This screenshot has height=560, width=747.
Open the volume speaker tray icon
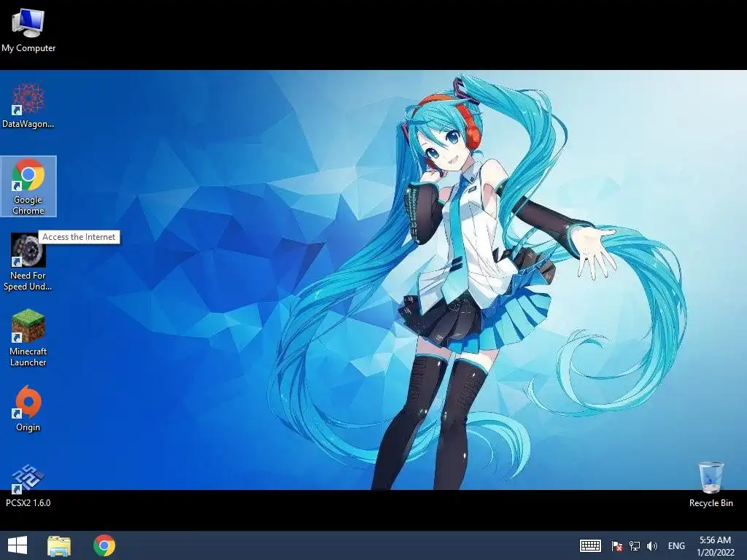pos(651,545)
